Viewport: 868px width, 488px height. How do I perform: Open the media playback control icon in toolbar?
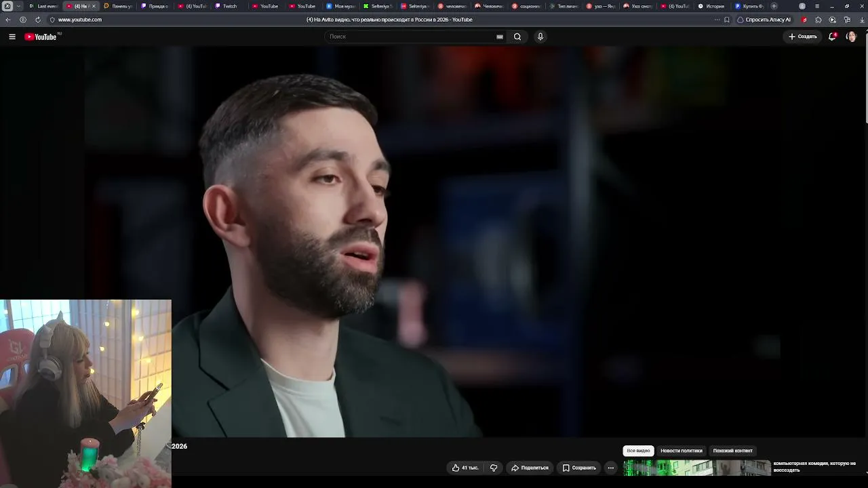coord(832,20)
